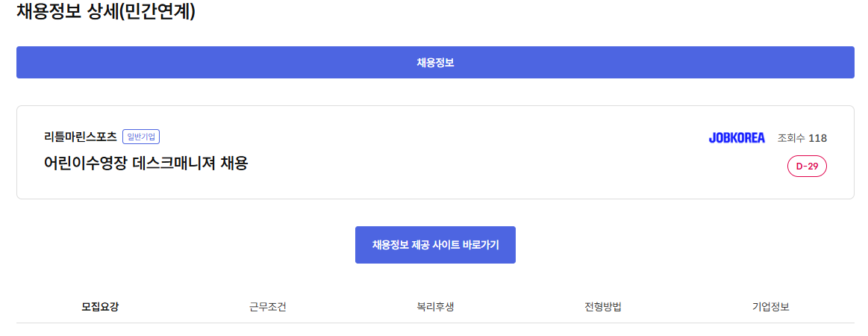Click the 채용정보 상세(민간연계) page heading
Viewport: 868px width, 336px height.
pos(105,12)
